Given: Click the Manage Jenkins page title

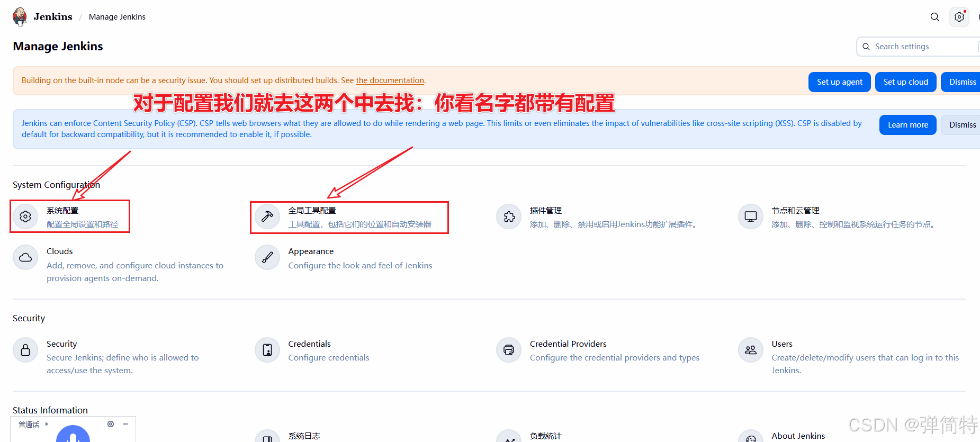Looking at the screenshot, I should point(58,47).
